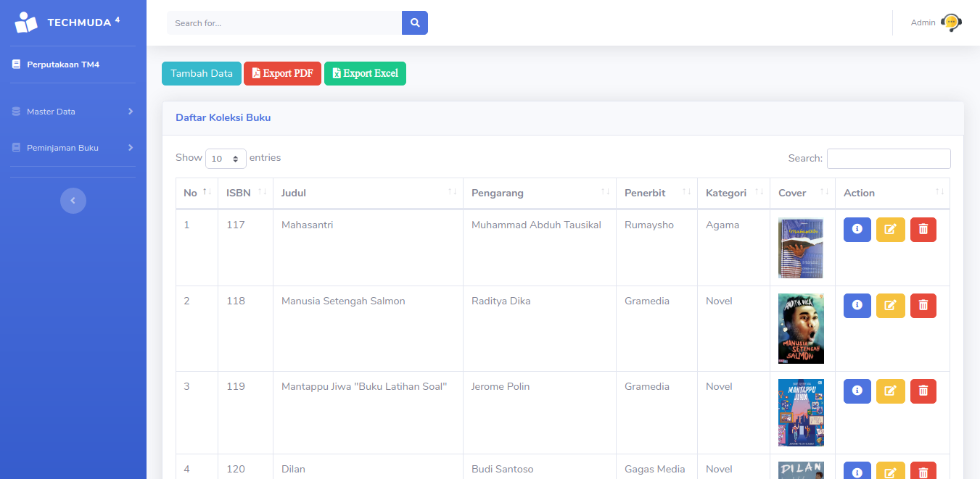Click the Master Data database icon

coord(16,112)
